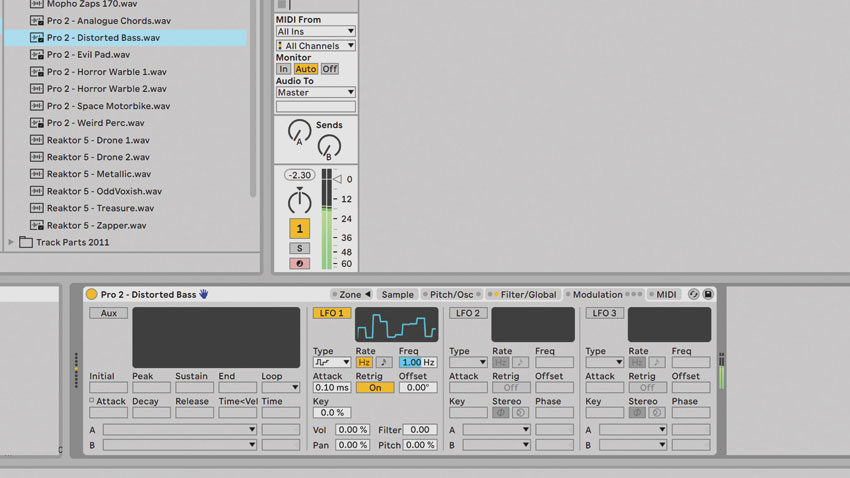Expand the Track Parts 2011 folder
The height and width of the screenshot is (478, 850).
click(10, 242)
